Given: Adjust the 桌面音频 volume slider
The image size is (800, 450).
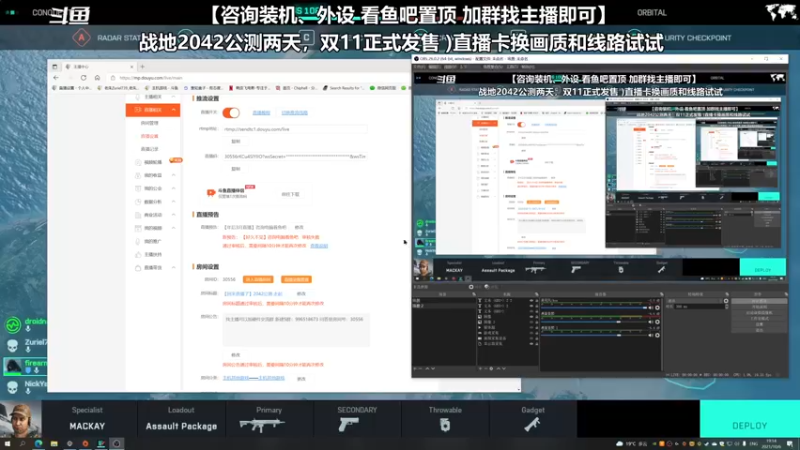Looking at the screenshot, I should pyautogui.click(x=594, y=322).
